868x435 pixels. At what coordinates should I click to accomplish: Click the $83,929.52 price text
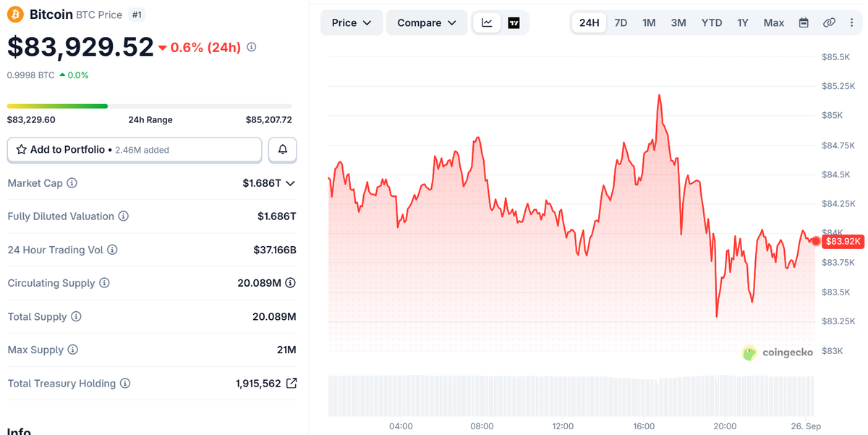80,46
